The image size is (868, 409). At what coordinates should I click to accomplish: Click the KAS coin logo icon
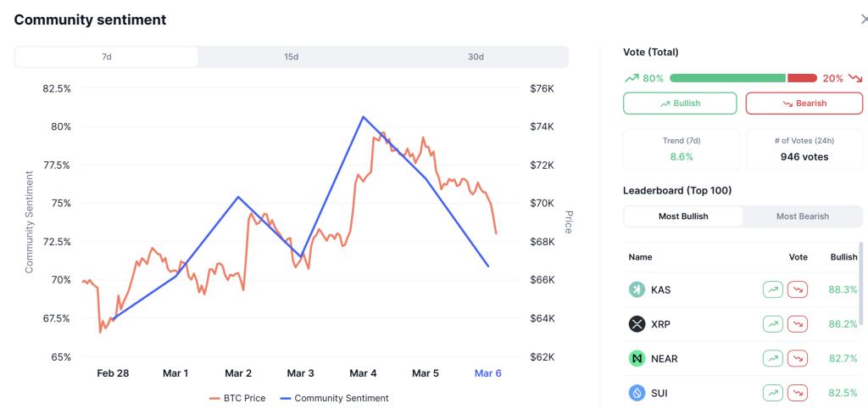(637, 289)
